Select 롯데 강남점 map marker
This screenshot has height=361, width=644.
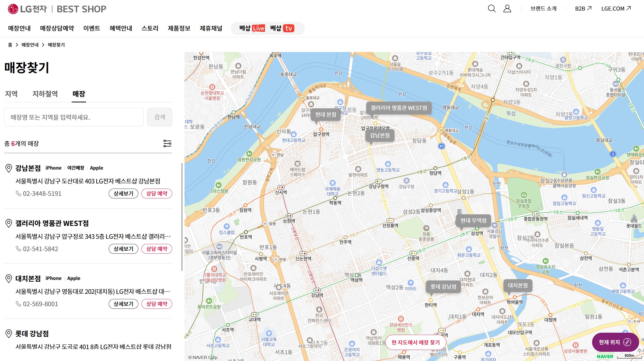pos(443,287)
